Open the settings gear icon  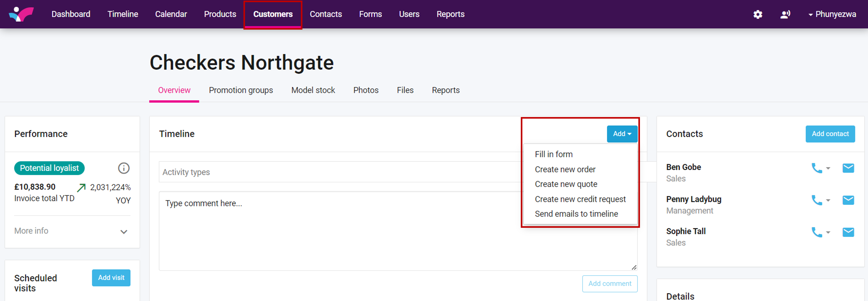point(758,14)
